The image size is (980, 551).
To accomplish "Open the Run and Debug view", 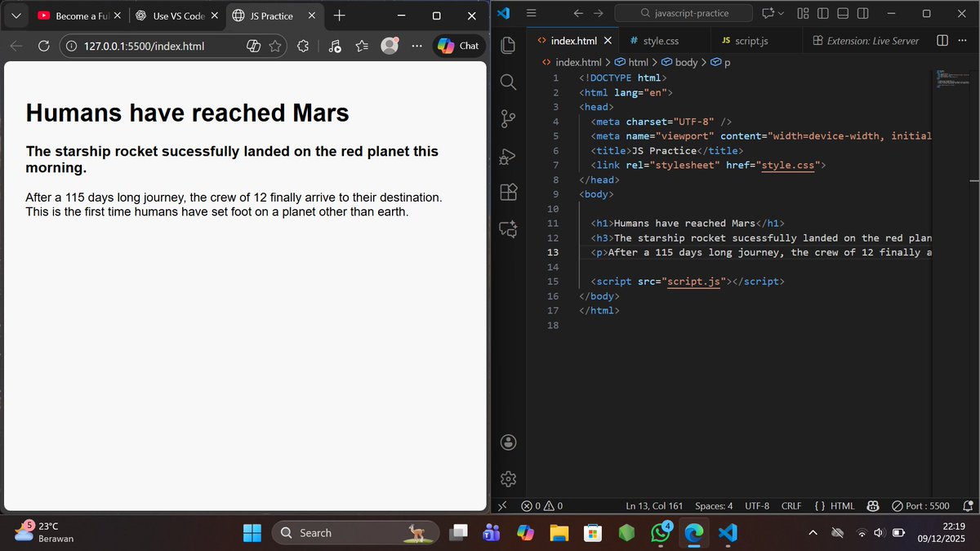I will click(509, 155).
